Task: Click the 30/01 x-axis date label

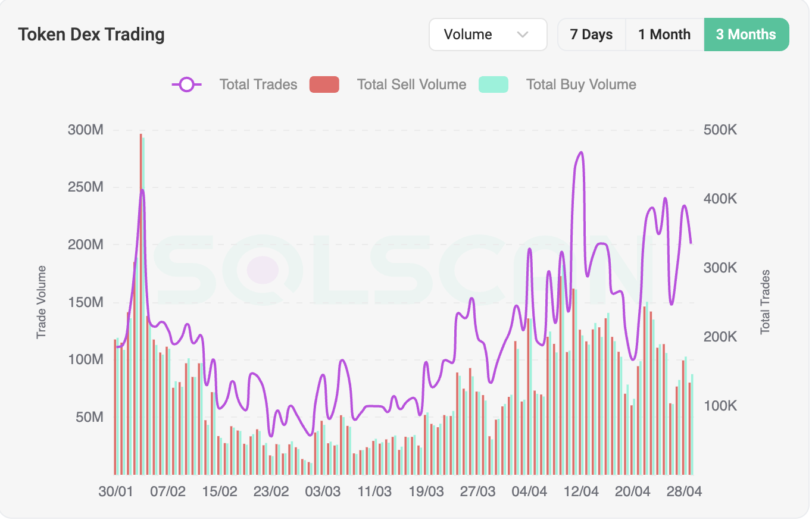Action: click(115, 492)
